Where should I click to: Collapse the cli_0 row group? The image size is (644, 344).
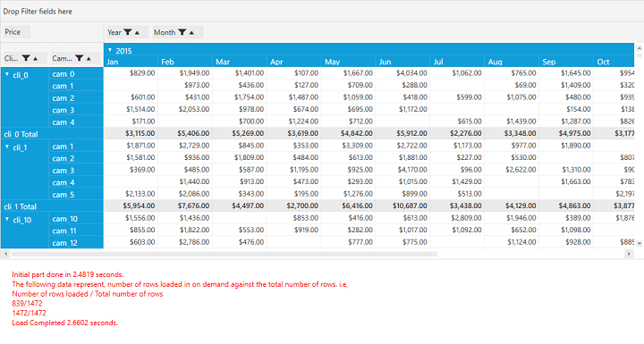click(7, 74)
